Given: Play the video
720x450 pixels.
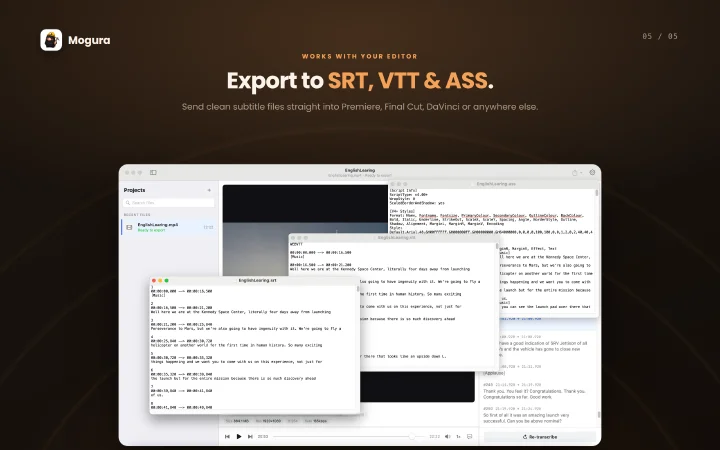Looking at the screenshot, I should [239, 437].
